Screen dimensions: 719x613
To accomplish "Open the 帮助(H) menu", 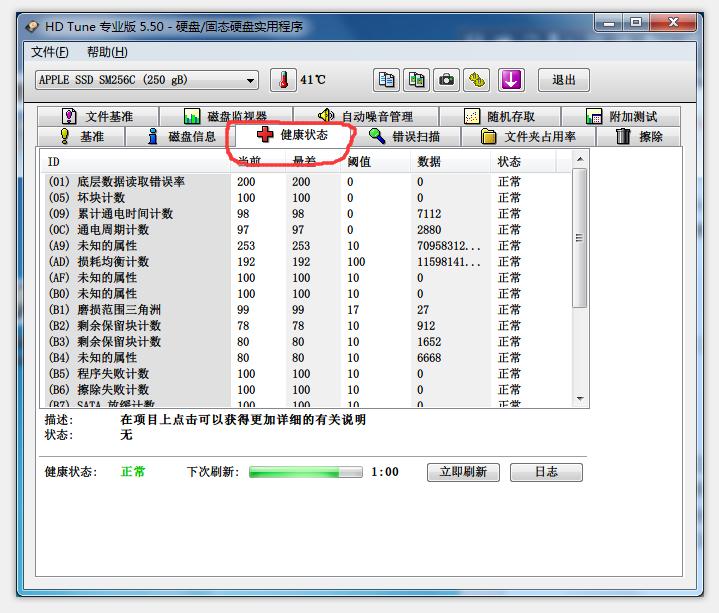I will [107, 52].
